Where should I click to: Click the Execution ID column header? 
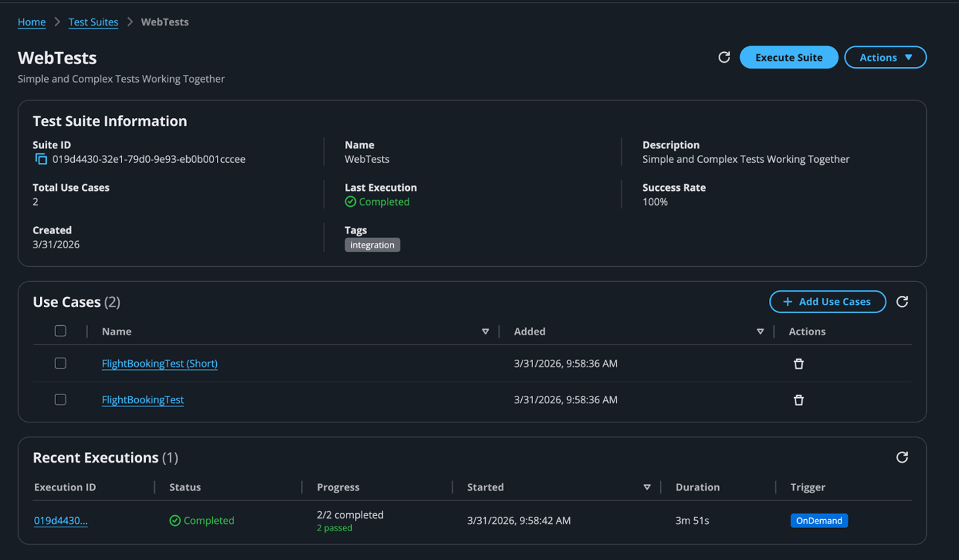tap(65, 487)
